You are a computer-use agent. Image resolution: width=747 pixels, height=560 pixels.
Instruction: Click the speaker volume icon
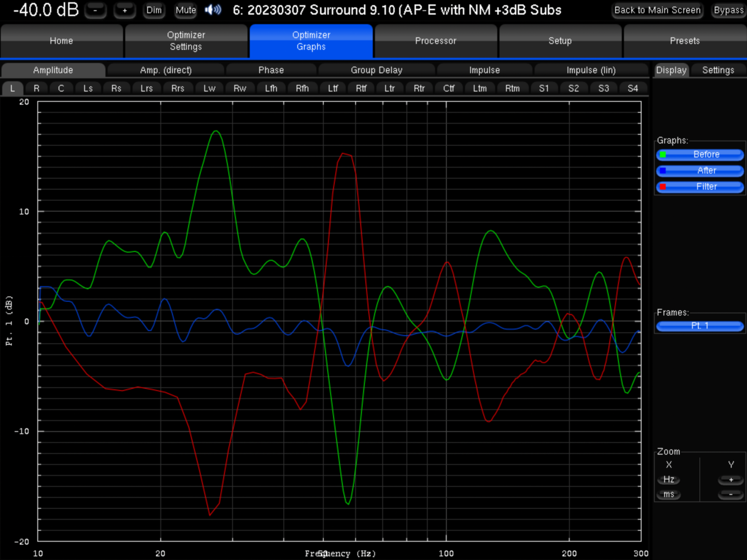[213, 10]
